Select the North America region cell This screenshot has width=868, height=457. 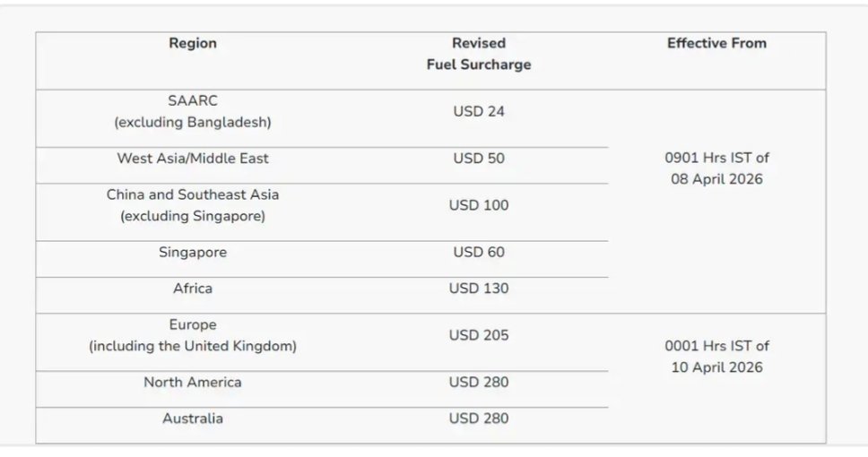[193, 383]
